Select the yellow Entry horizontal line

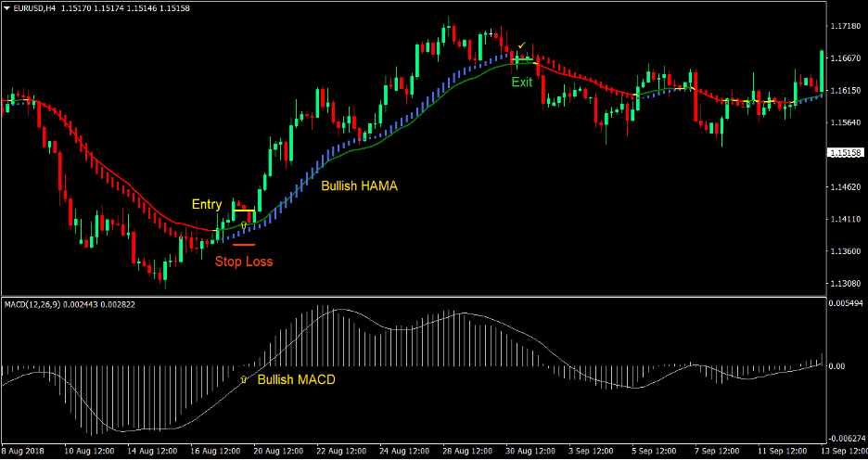click(244, 211)
